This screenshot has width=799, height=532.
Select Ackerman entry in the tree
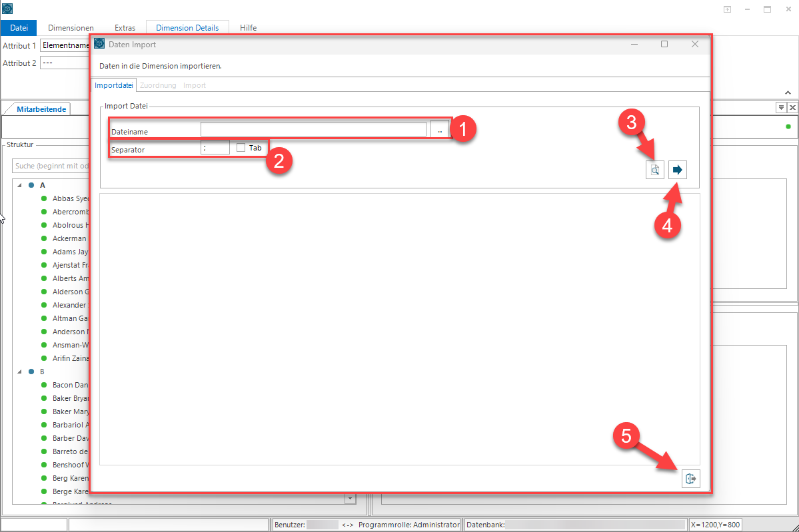click(x=70, y=238)
